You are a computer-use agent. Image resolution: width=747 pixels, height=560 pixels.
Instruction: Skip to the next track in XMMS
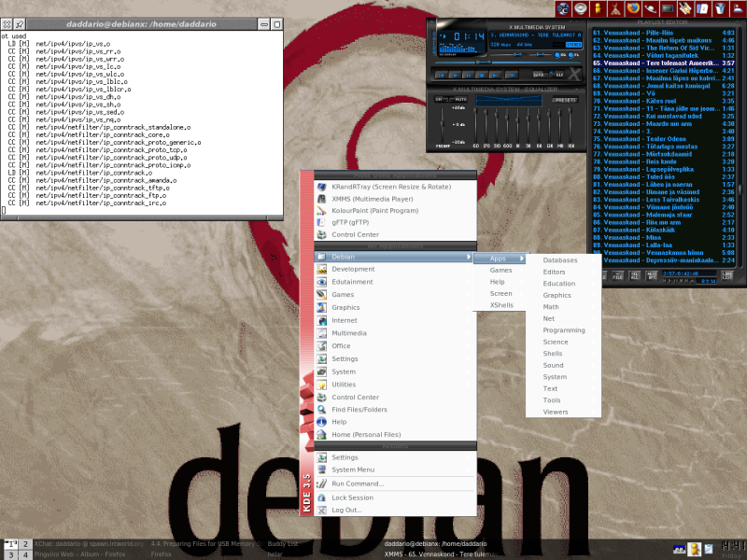496,76
